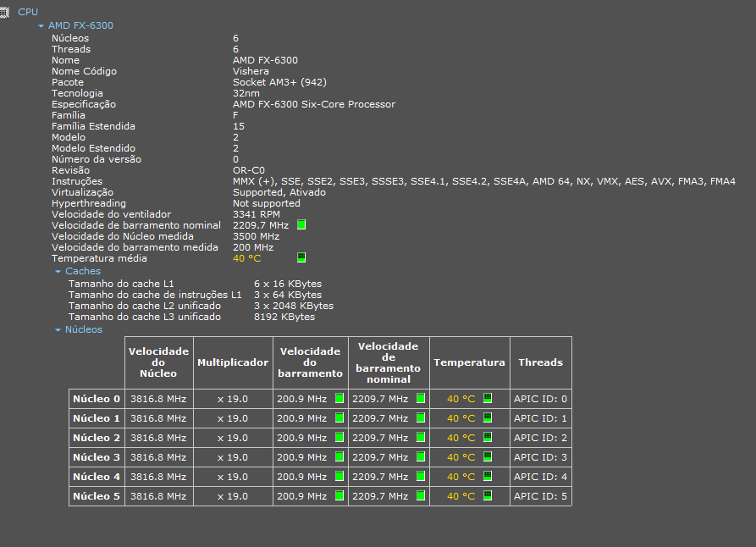Collapse the Caches section arrow

pyautogui.click(x=58, y=272)
